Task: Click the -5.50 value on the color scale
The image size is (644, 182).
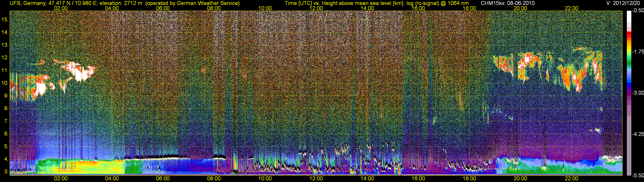Action: [638, 175]
